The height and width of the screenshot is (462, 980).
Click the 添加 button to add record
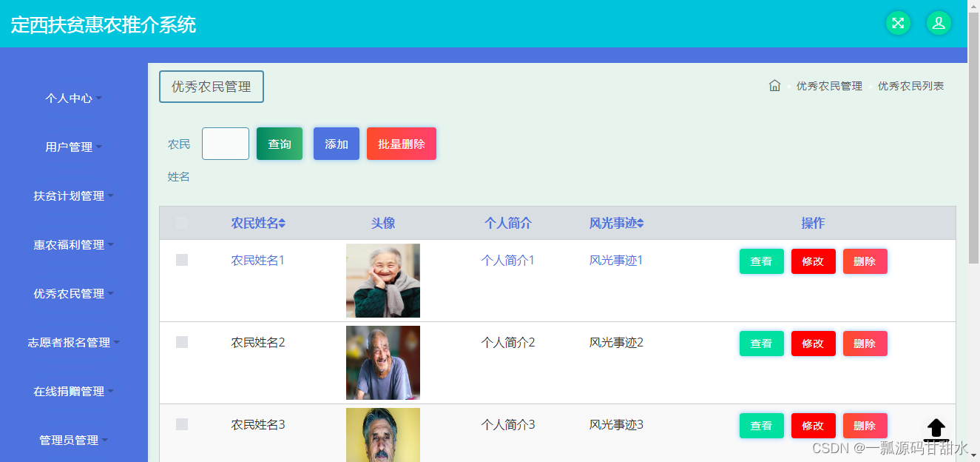[x=336, y=144]
